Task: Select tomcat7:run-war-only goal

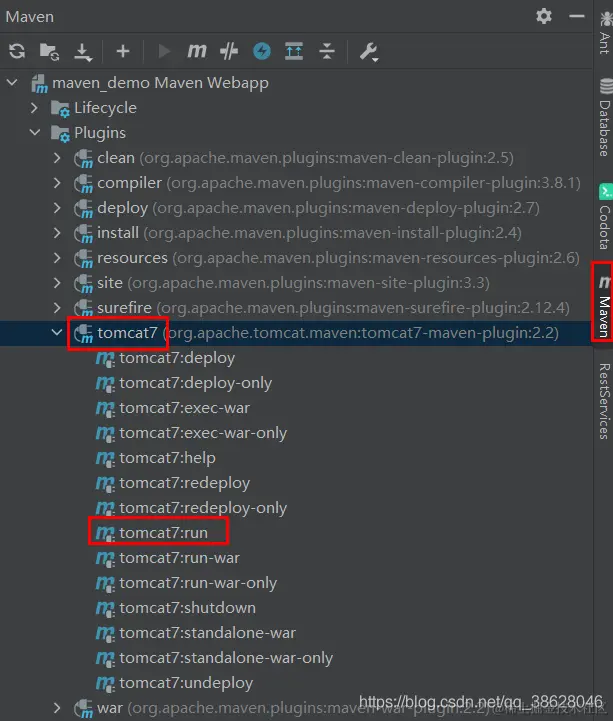Action: pos(198,583)
